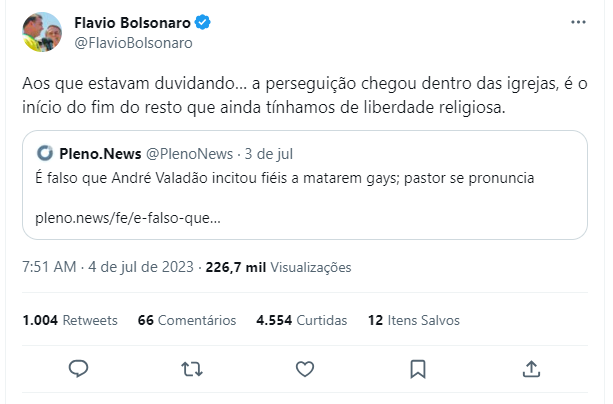The width and height of the screenshot is (613, 404).
Task: Open the three-dot more options menu
Action: click(578, 22)
